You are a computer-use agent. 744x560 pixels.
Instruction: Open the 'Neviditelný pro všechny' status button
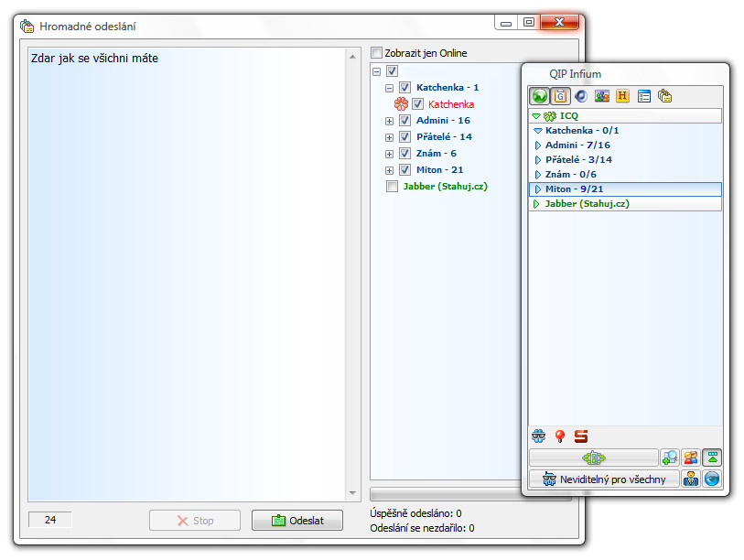pos(605,479)
